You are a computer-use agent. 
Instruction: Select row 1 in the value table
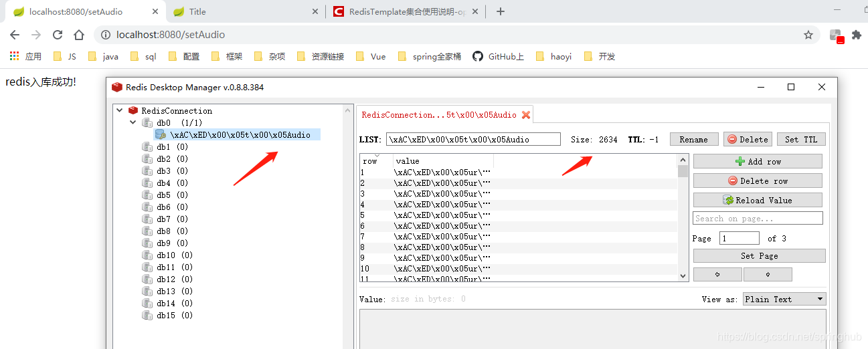519,172
